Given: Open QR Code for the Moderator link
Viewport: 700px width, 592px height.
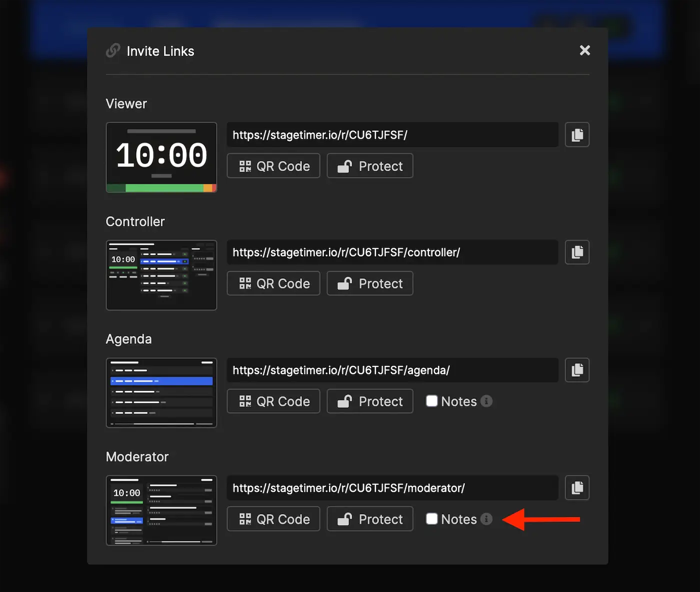Looking at the screenshot, I should point(273,519).
